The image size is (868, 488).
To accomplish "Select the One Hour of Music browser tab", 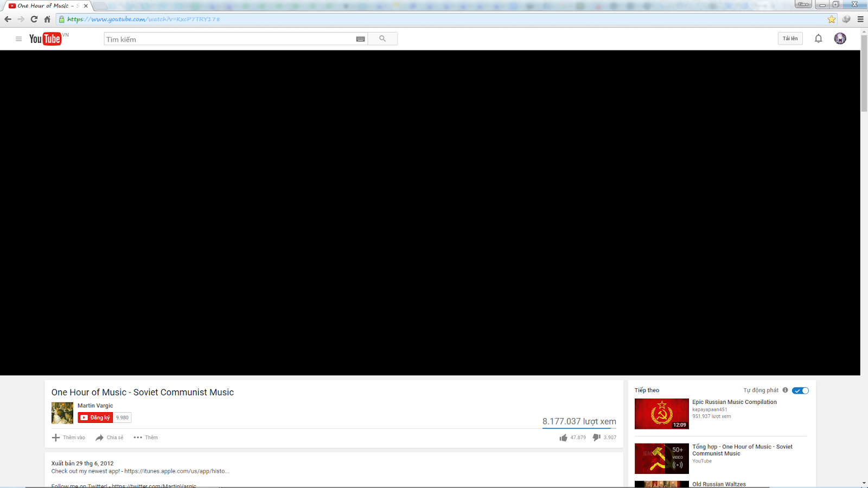I will 48,6.
